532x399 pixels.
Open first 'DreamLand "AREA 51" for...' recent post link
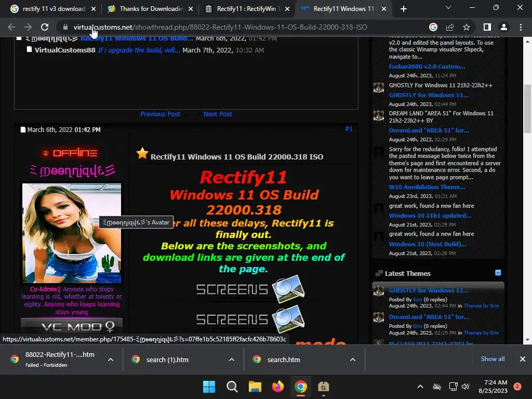(429, 130)
